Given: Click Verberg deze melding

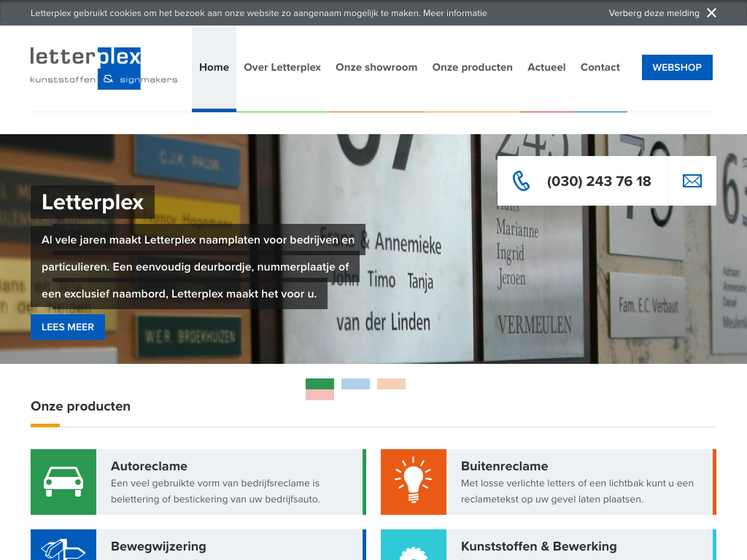Looking at the screenshot, I should coord(654,13).
